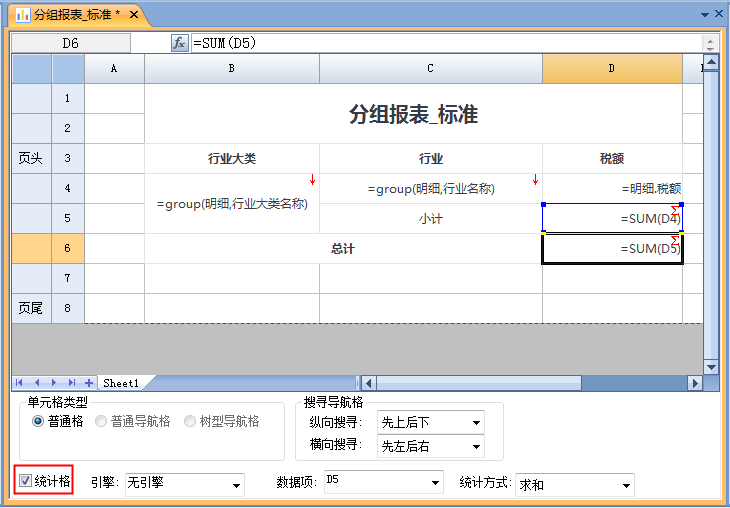Go to previous sheet arrow
The width and height of the screenshot is (730, 508).
pyautogui.click(x=38, y=383)
